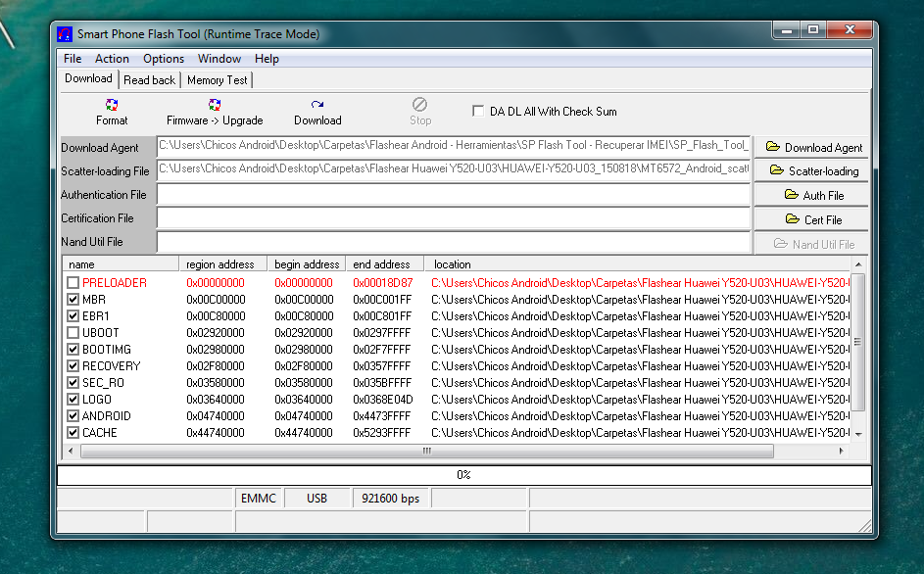This screenshot has height=574, width=924.
Task: Enable DA DL All With Check Sum
Action: pyautogui.click(x=478, y=111)
